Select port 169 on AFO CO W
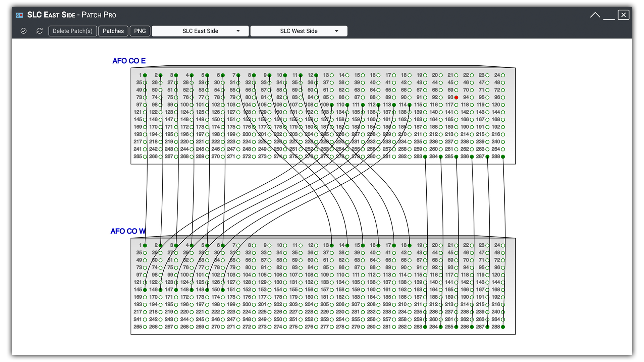This screenshot has height=362, width=644. pyautogui.click(x=145, y=297)
